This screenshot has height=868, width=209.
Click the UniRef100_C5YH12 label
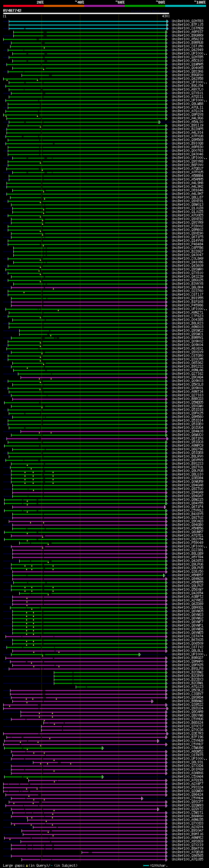tap(187, 511)
